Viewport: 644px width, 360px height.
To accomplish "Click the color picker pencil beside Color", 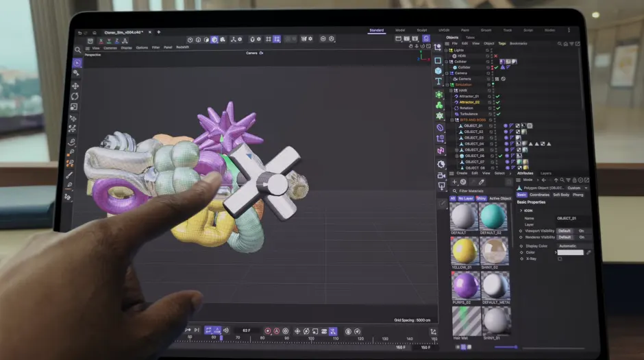I will (589, 252).
